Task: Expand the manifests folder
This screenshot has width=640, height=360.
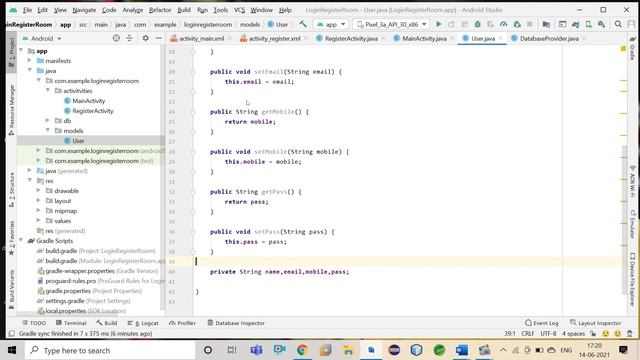Action: coord(29,60)
